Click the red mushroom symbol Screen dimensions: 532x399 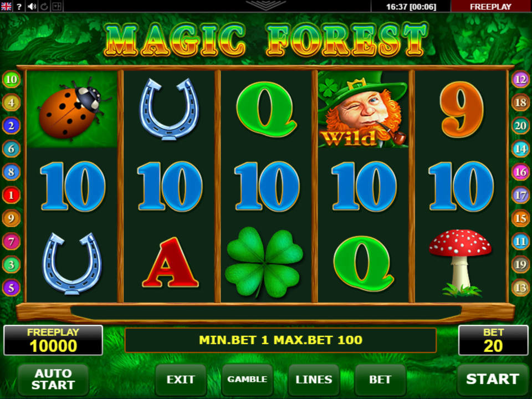[461, 263]
